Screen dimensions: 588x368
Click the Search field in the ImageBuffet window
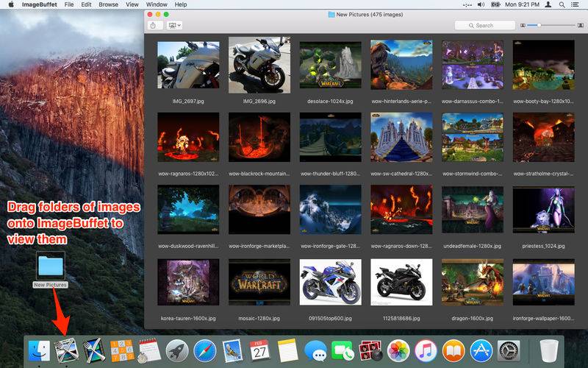click(x=485, y=25)
